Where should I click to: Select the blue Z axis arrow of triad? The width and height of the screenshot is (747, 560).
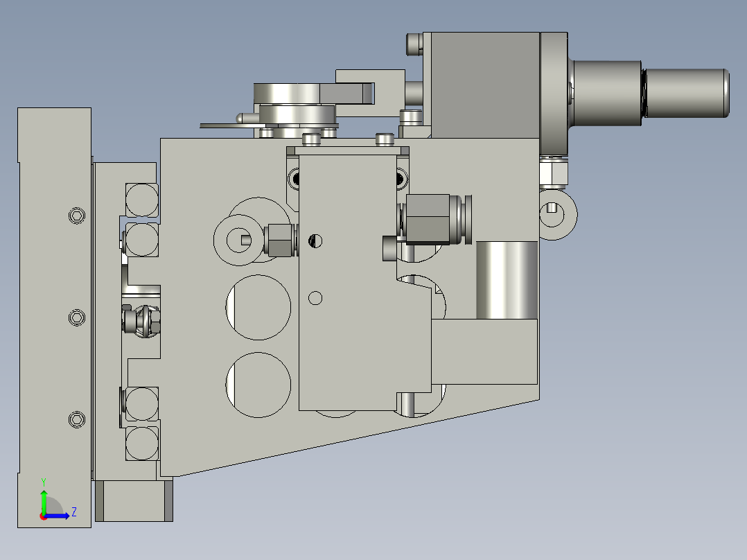click(x=57, y=516)
